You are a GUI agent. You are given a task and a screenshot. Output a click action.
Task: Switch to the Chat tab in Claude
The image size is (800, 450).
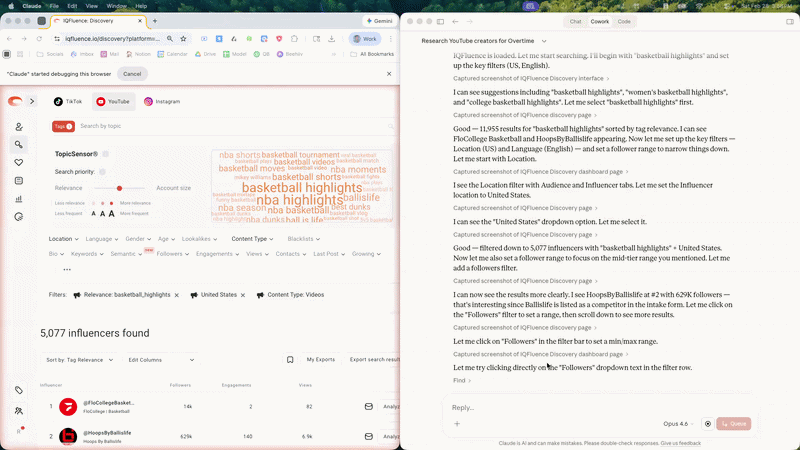(x=576, y=21)
